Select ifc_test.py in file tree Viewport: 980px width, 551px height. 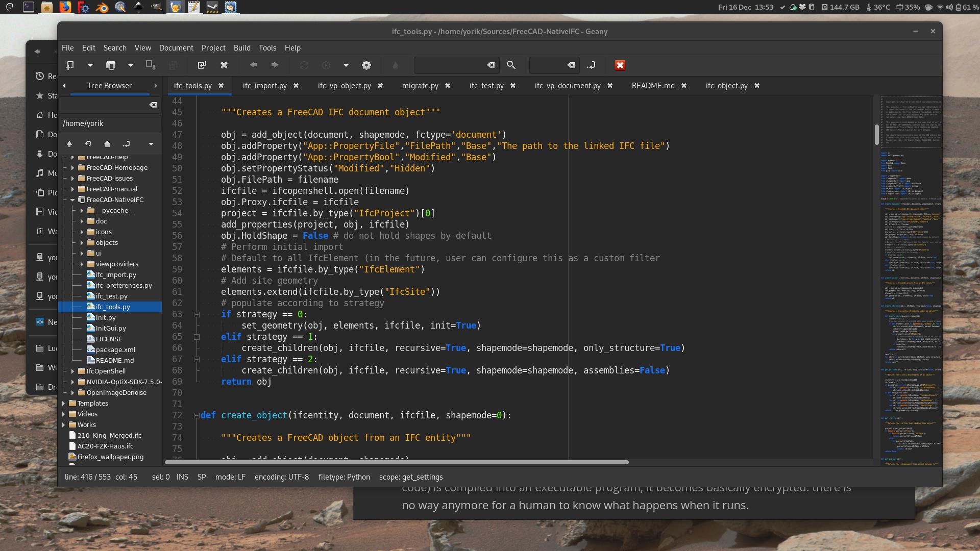(x=110, y=295)
